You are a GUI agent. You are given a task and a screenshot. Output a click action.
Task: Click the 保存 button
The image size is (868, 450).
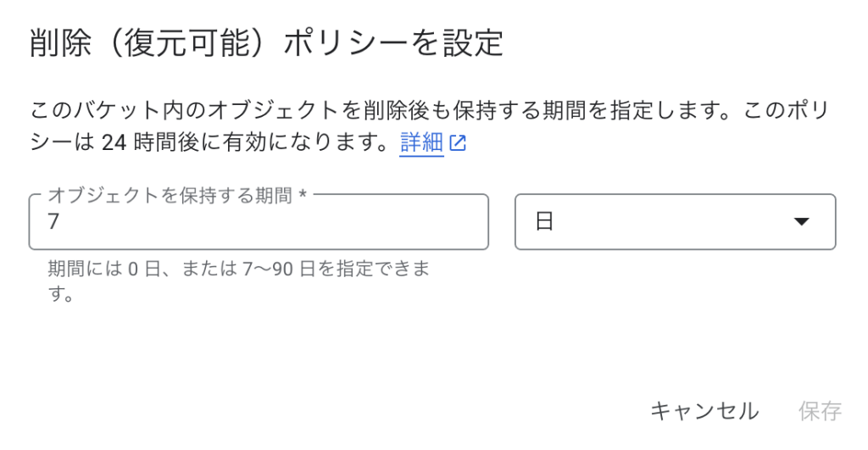(x=820, y=411)
